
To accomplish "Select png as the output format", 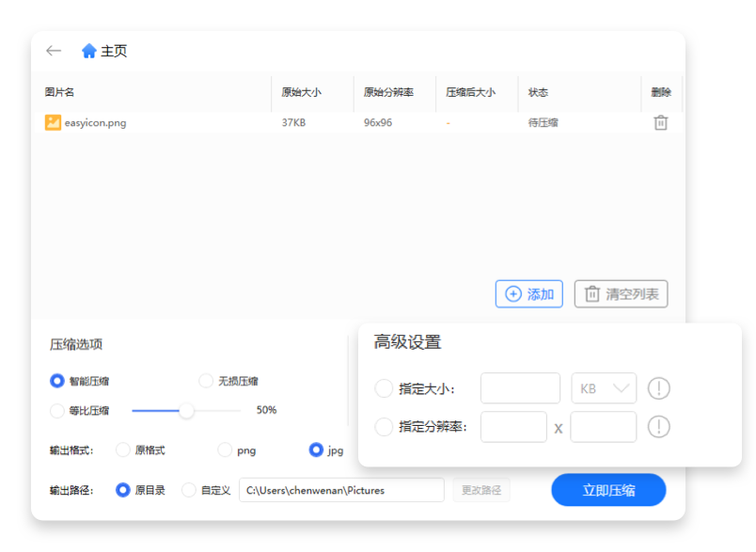I will (x=224, y=450).
